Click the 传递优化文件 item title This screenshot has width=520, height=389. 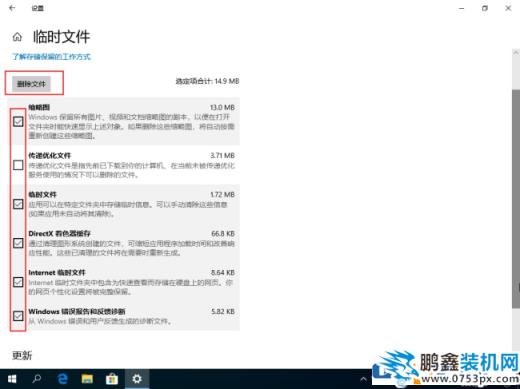pos(49,155)
